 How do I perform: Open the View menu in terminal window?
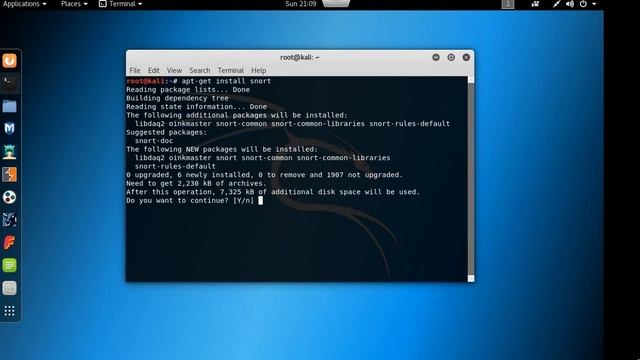[174, 71]
